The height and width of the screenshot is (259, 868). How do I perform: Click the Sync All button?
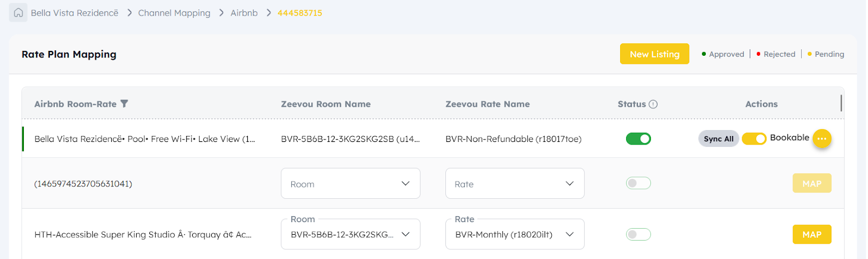click(718, 139)
